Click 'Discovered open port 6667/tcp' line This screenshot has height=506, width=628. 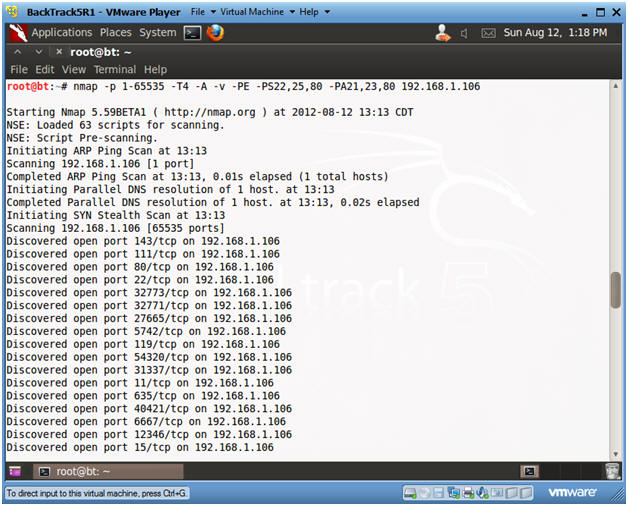coord(146,421)
